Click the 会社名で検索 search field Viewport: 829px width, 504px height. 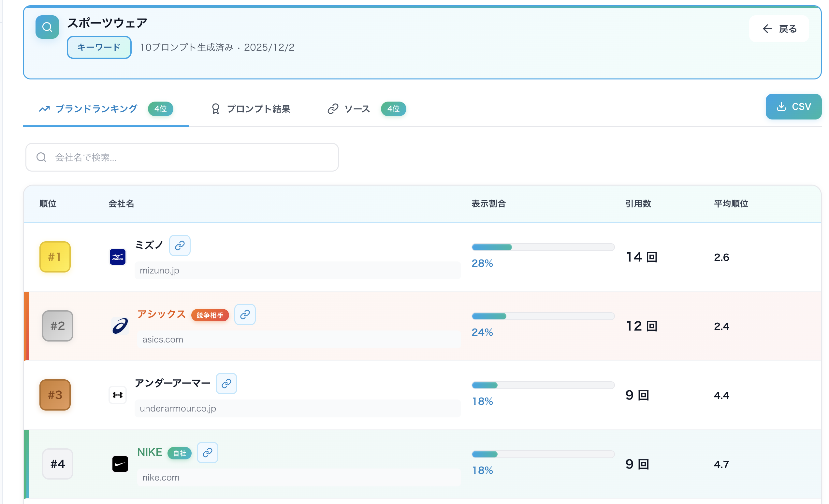tap(182, 157)
